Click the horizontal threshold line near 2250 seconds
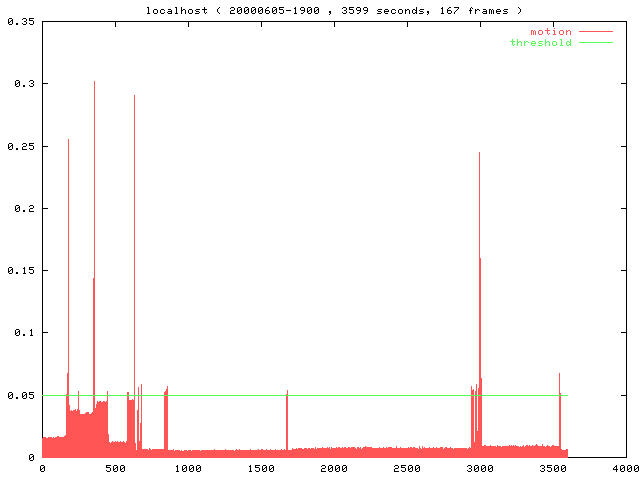The height and width of the screenshot is (480, 640). (x=370, y=395)
